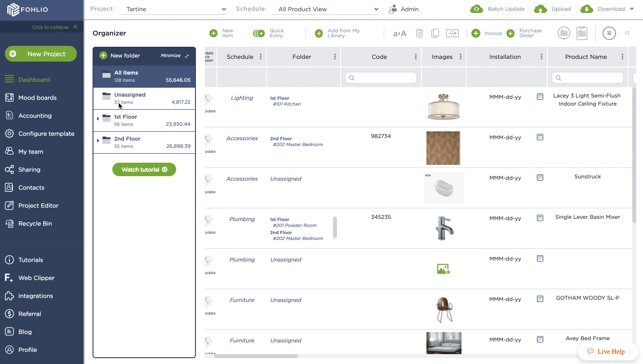Open the My team page
The width and height of the screenshot is (643, 364).
31,151
